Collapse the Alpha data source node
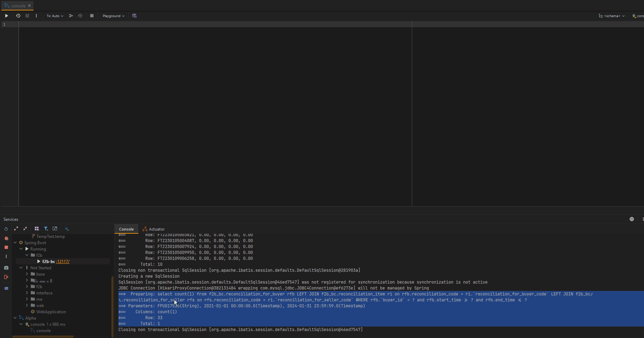The height and width of the screenshot is (338, 644). (x=15, y=318)
